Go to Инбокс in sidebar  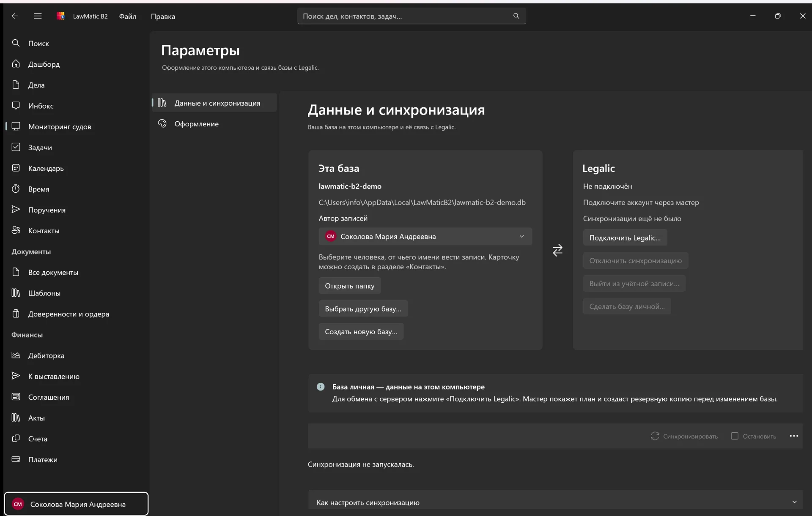coord(76,106)
